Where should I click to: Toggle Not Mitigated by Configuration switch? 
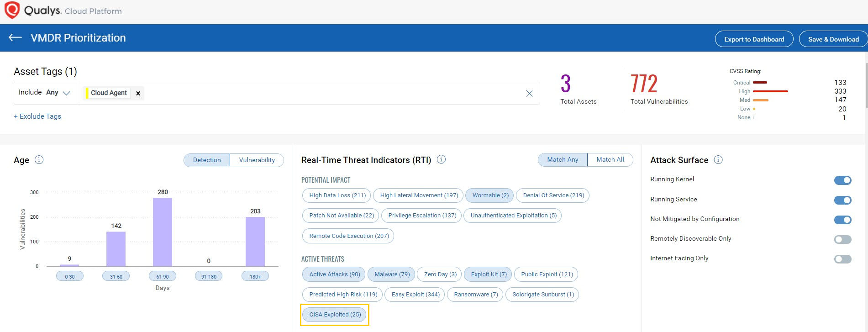click(843, 220)
